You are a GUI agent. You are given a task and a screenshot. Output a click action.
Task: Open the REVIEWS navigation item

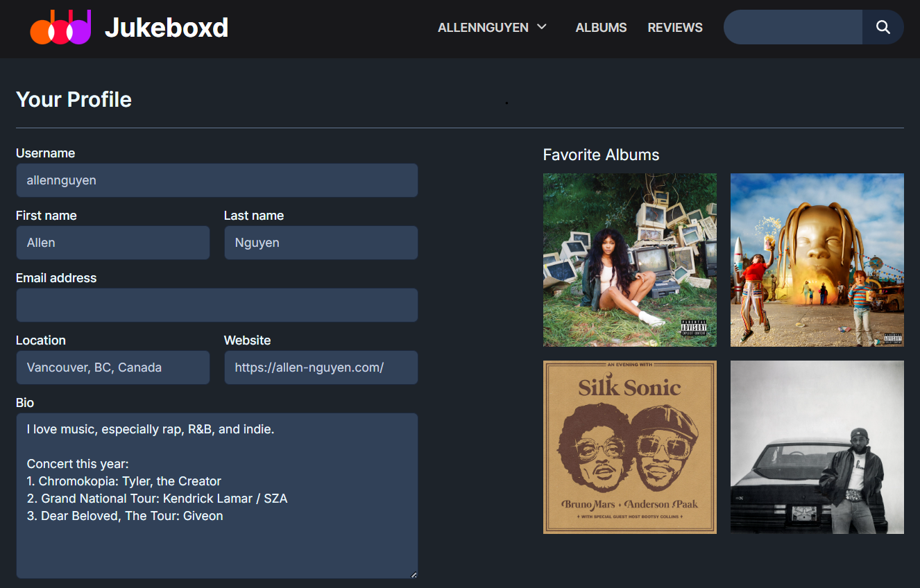click(675, 28)
